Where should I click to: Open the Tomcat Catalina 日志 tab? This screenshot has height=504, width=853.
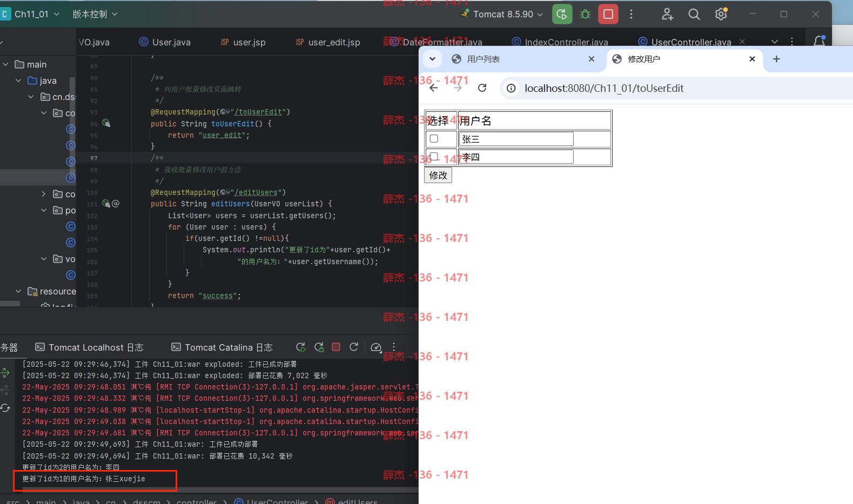coord(221,347)
